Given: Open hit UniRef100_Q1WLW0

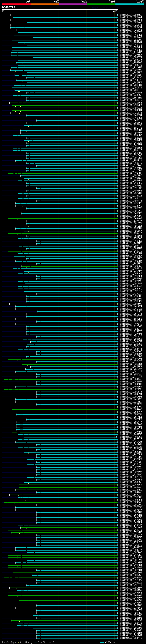Looking at the screenshot, I should 131,40.
